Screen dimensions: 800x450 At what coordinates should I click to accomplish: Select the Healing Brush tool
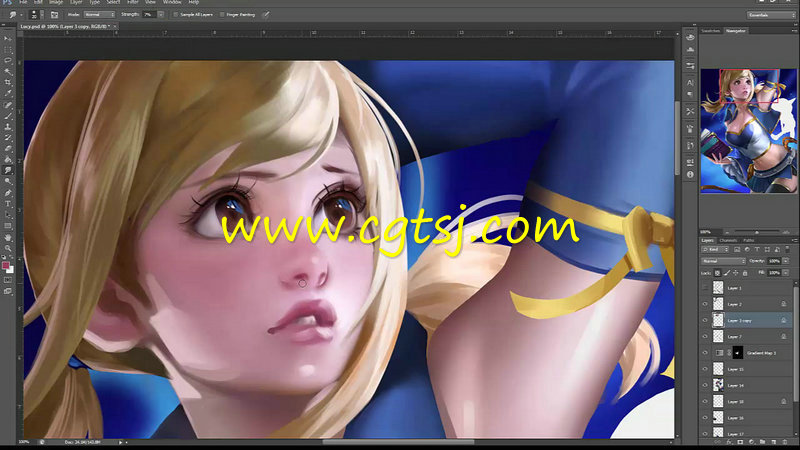click(8, 105)
